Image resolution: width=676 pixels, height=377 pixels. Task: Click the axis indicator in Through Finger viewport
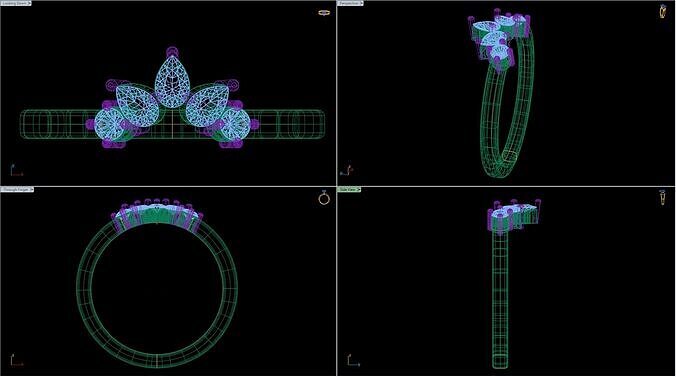tap(16, 360)
